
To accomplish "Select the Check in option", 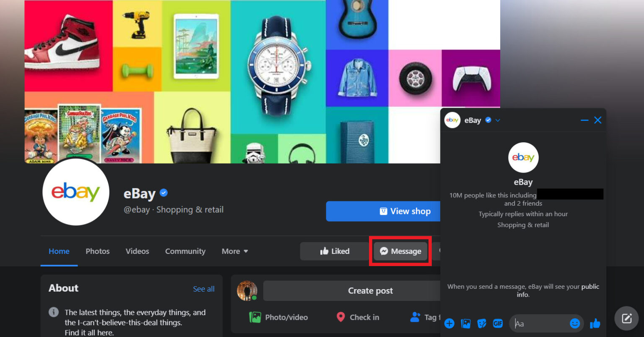I will (357, 317).
